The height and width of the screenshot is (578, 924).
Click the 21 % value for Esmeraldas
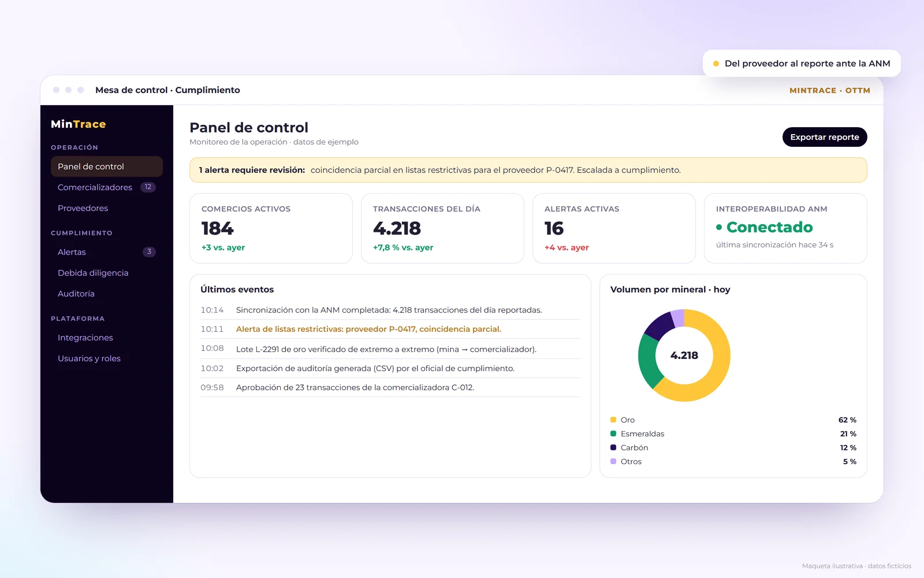pos(848,433)
